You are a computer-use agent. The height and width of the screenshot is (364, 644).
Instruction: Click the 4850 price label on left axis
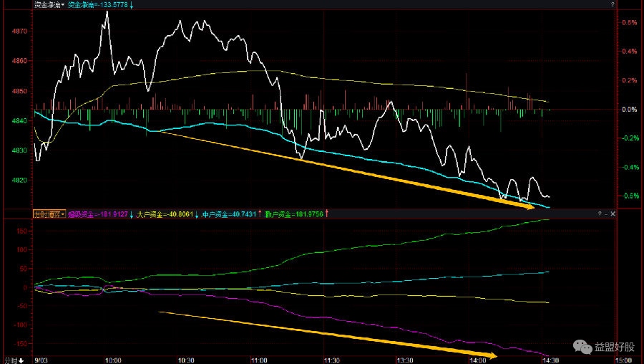(x=19, y=91)
